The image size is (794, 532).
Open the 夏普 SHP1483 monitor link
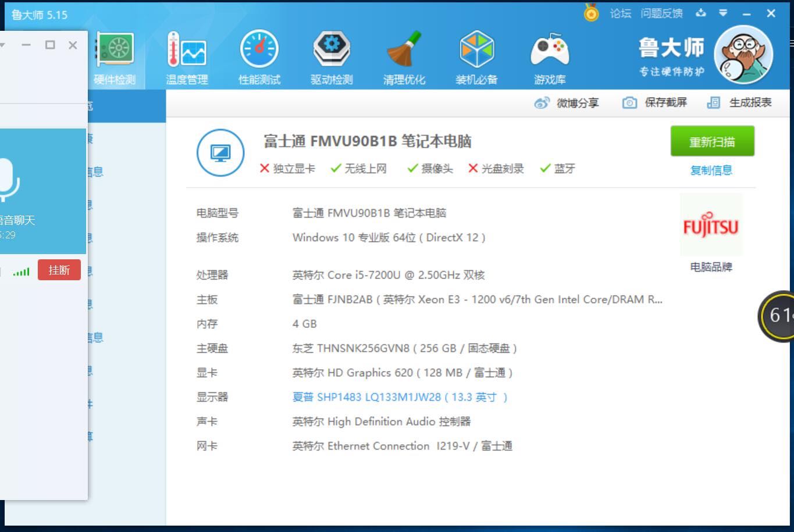[x=400, y=397]
